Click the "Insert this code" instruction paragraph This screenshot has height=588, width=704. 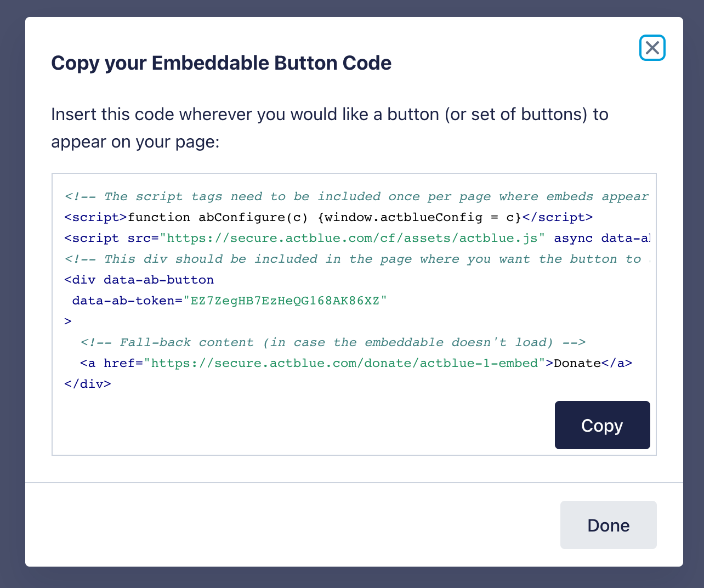pos(329,128)
